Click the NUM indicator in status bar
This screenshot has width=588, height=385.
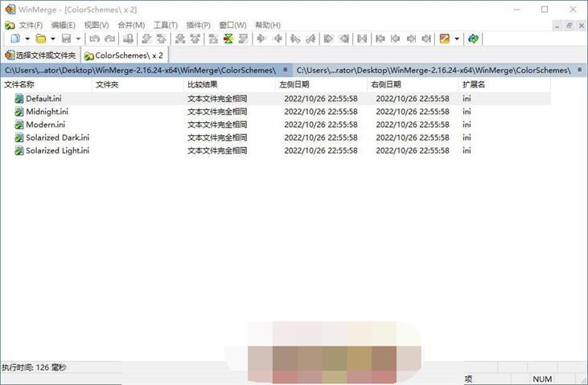pos(542,379)
